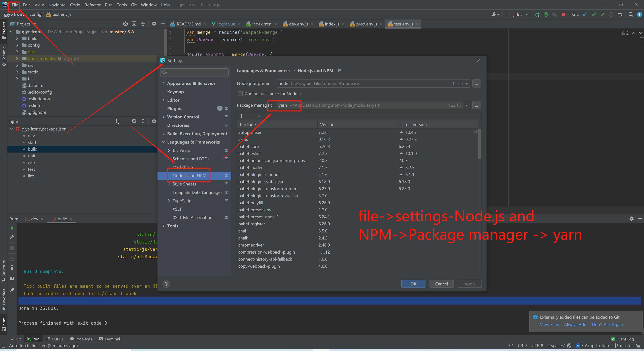This screenshot has height=351, width=644.
Task: Collapse Languages & Frameworks section
Action: pos(164,142)
